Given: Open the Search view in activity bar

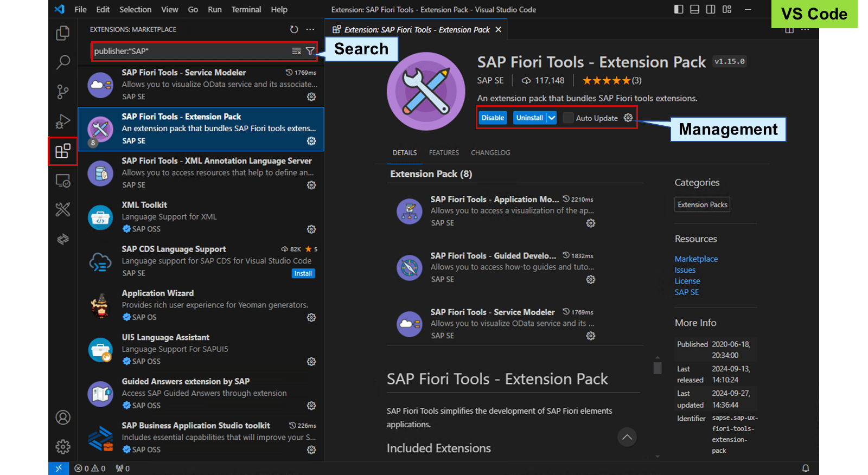Looking at the screenshot, I should pos(63,62).
